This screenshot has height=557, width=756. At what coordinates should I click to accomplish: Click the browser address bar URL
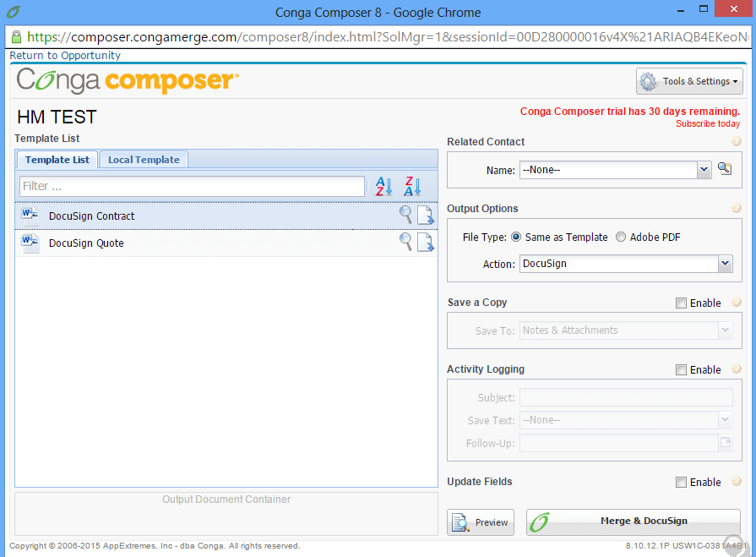click(x=388, y=37)
